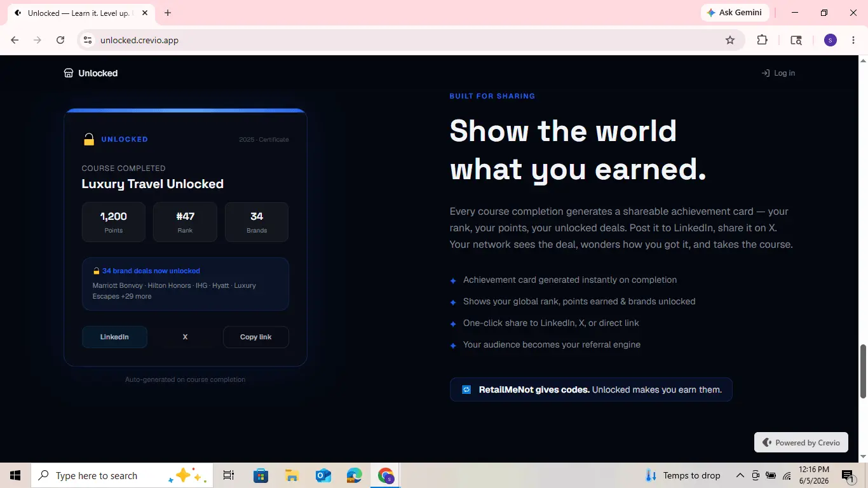Click the sparkle bullet beside 'Achievement card generated'
This screenshot has width=868, height=488.
tap(453, 280)
